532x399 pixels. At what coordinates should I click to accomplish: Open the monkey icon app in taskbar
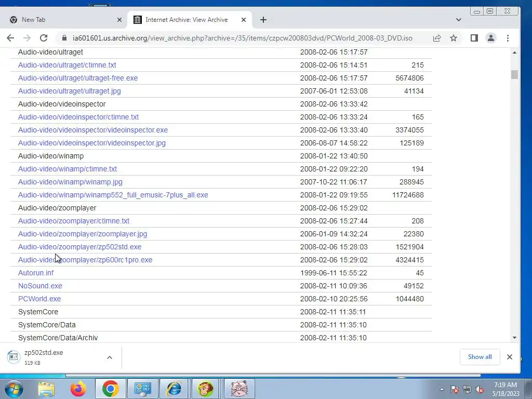[206, 389]
